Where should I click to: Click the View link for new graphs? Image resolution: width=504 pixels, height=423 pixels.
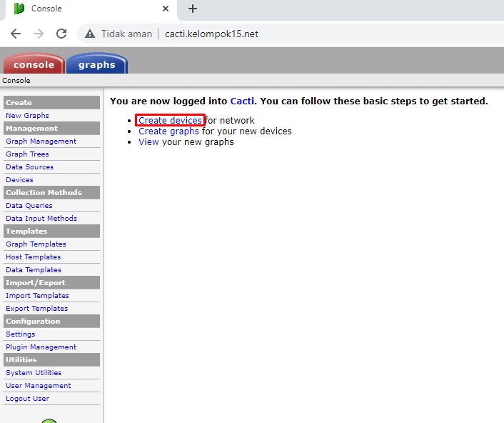tap(148, 142)
